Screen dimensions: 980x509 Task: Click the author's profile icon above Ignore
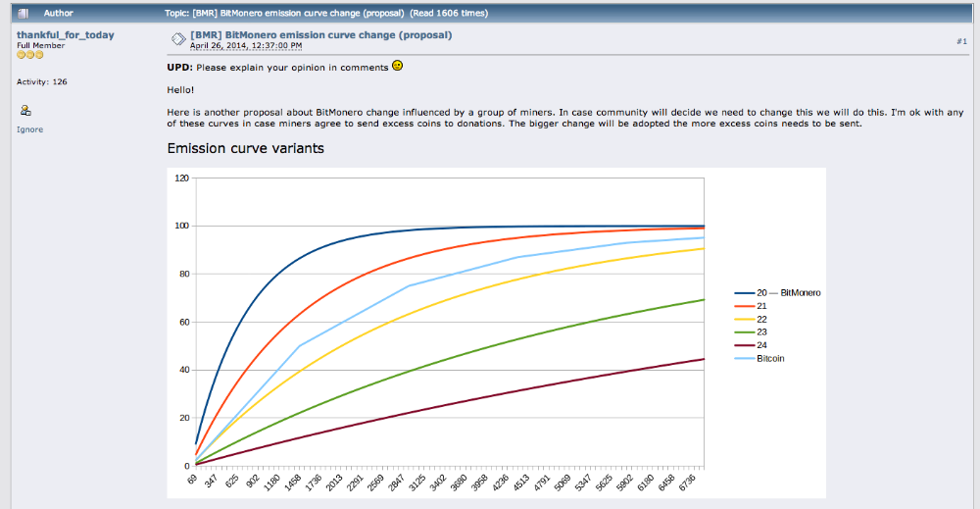25,111
